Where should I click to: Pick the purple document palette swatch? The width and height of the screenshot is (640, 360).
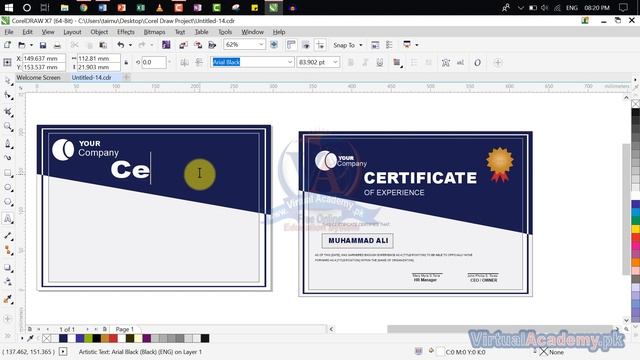pos(147,338)
